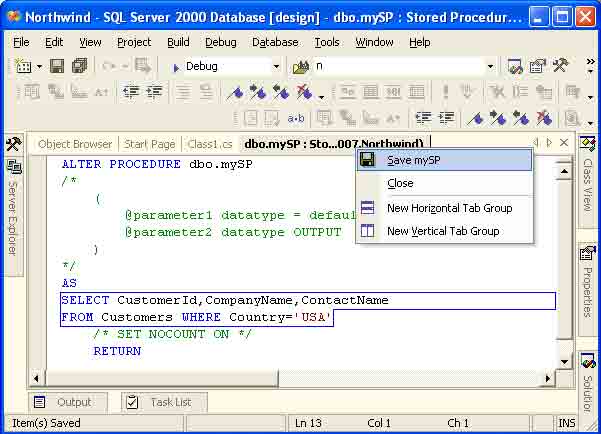This screenshot has height=434, width=601.
Task: Open the Project menu
Action: 134,42
